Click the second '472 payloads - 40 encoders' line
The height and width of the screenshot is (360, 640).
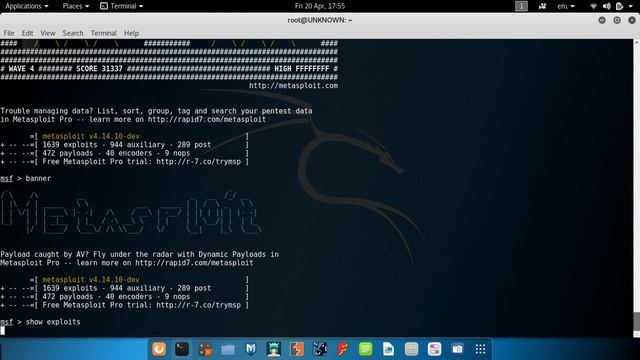(x=116, y=297)
